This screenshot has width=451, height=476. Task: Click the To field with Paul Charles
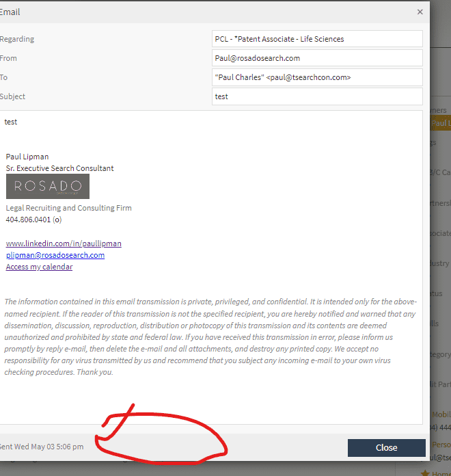[x=317, y=77]
